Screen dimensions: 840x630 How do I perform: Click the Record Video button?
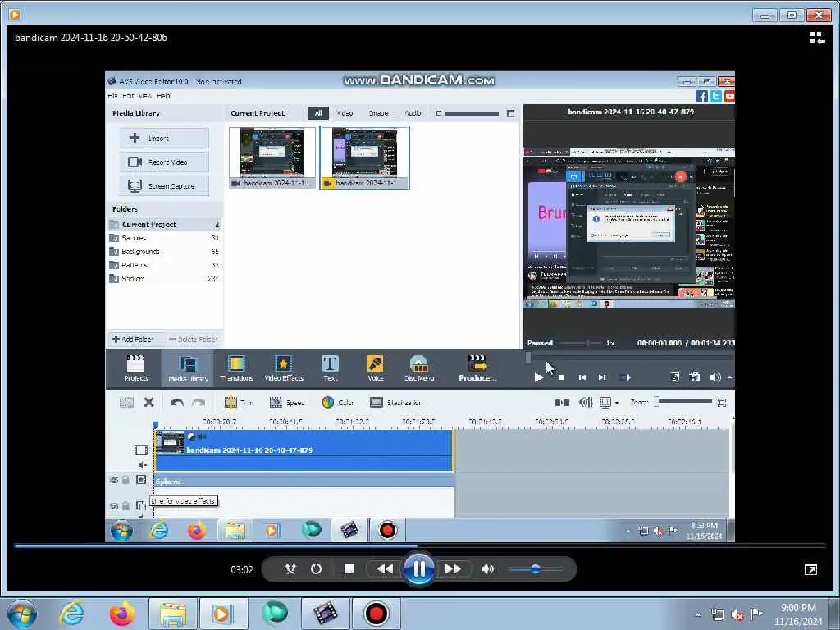(164, 162)
